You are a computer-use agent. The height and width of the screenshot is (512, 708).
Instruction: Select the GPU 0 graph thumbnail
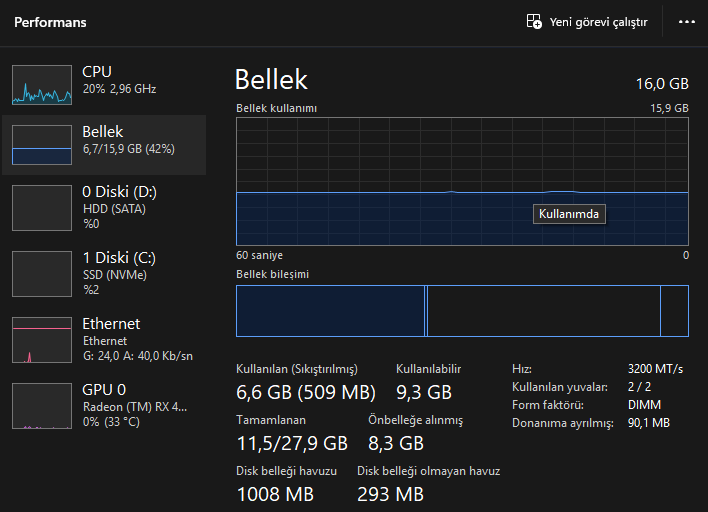coord(42,405)
